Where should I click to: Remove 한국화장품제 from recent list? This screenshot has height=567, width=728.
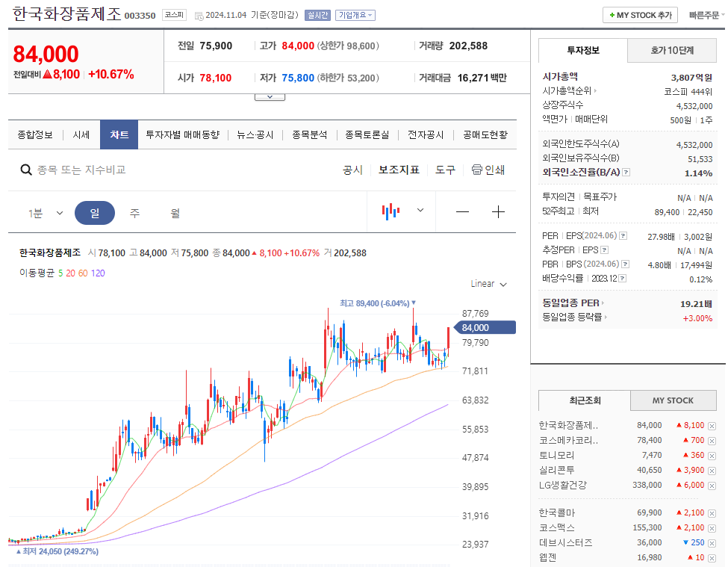[712, 426]
